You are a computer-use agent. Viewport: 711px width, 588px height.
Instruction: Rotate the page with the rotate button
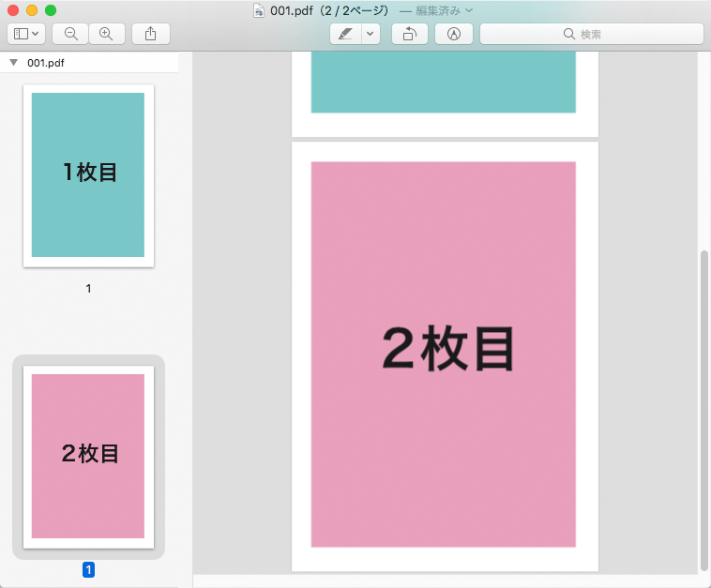tap(410, 34)
